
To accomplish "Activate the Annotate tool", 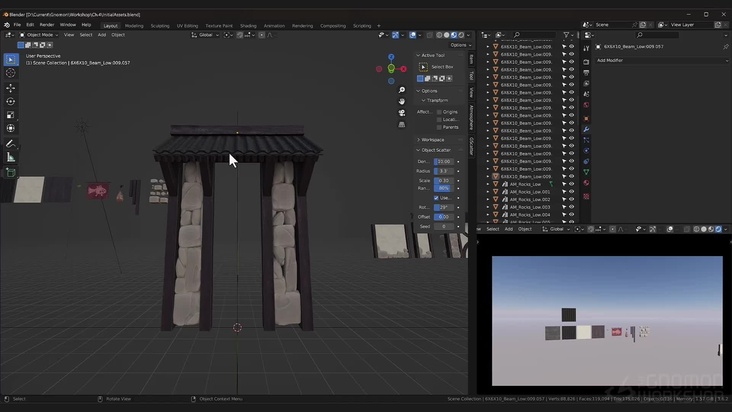I will coord(11,144).
